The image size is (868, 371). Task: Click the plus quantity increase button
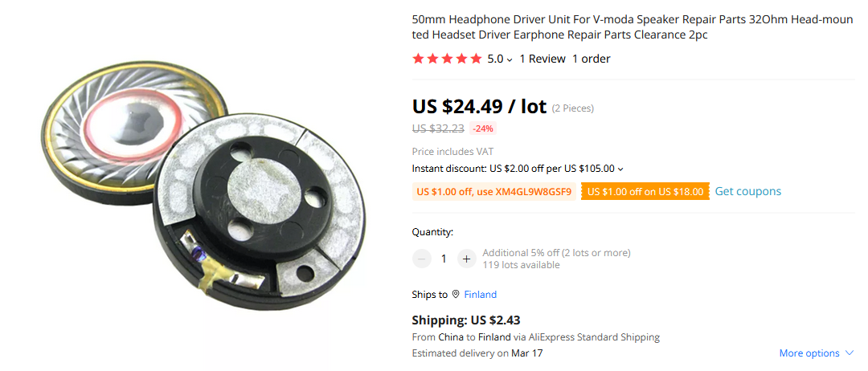coord(467,259)
